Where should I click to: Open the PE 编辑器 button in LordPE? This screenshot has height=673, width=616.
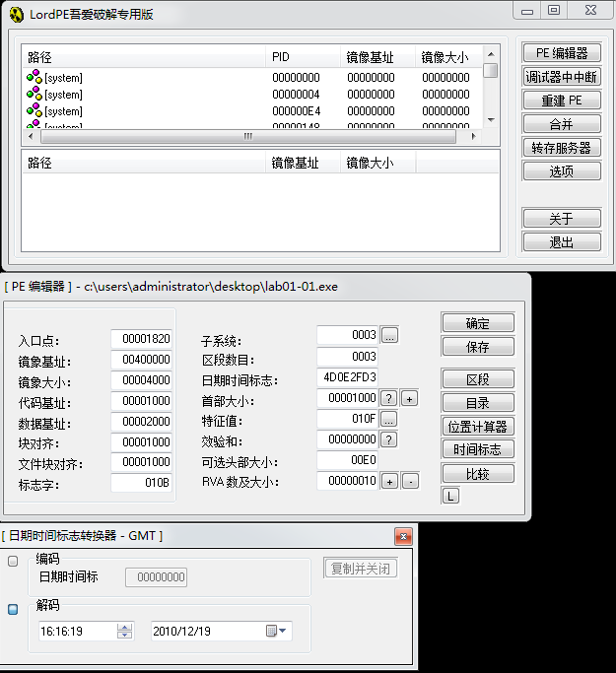pyautogui.click(x=562, y=53)
